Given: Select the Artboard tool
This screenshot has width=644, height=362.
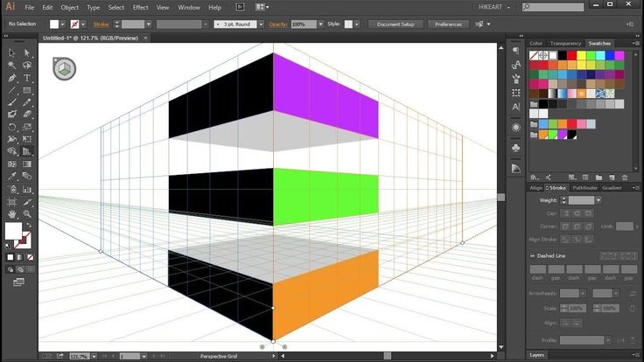Looking at the screenshot, I should [x=12, y=202].
